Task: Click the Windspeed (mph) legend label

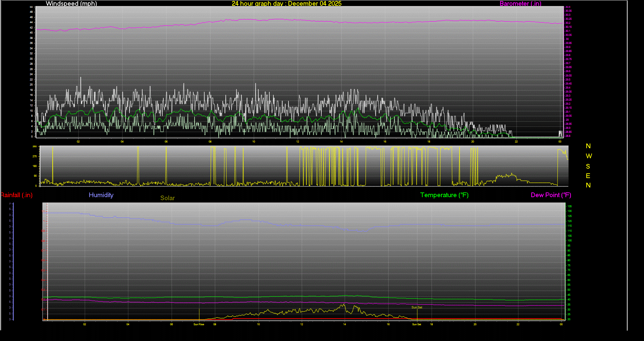Action: point(71,4)
